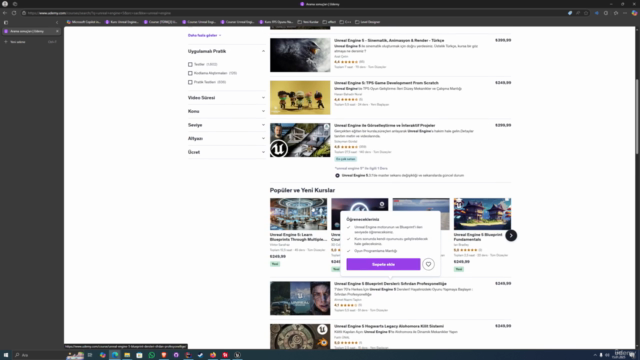Open WhatsApp on taskbar
Screen dimensions: 640x360
click(152, 355)
